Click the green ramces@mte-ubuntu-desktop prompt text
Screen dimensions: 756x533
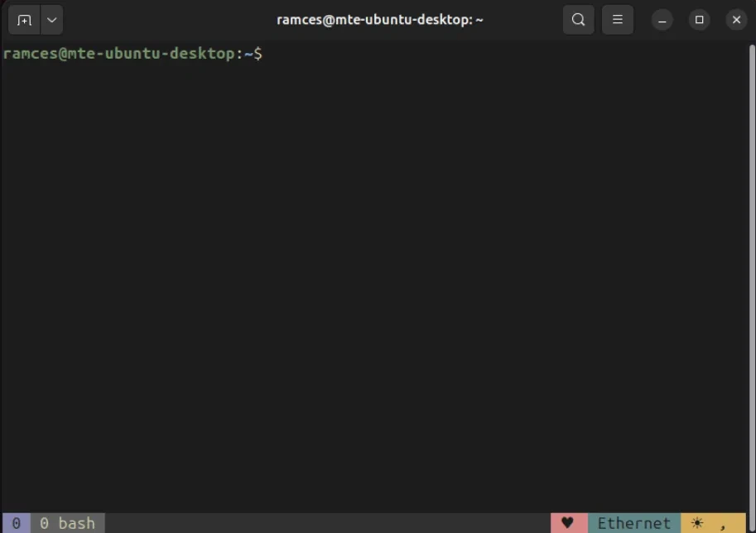119,54
